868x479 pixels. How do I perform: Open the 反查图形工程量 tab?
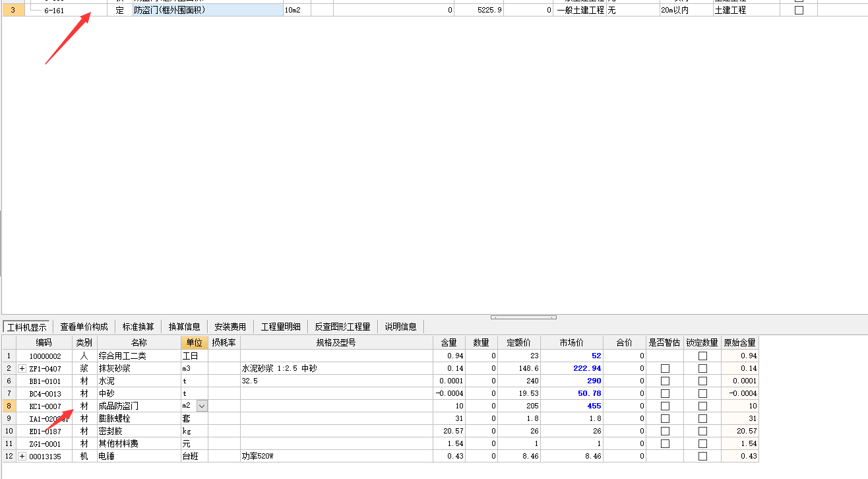342,327
